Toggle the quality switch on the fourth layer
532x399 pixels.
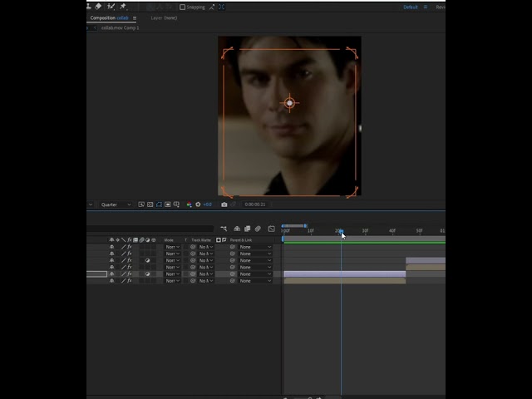coord(124,268)
